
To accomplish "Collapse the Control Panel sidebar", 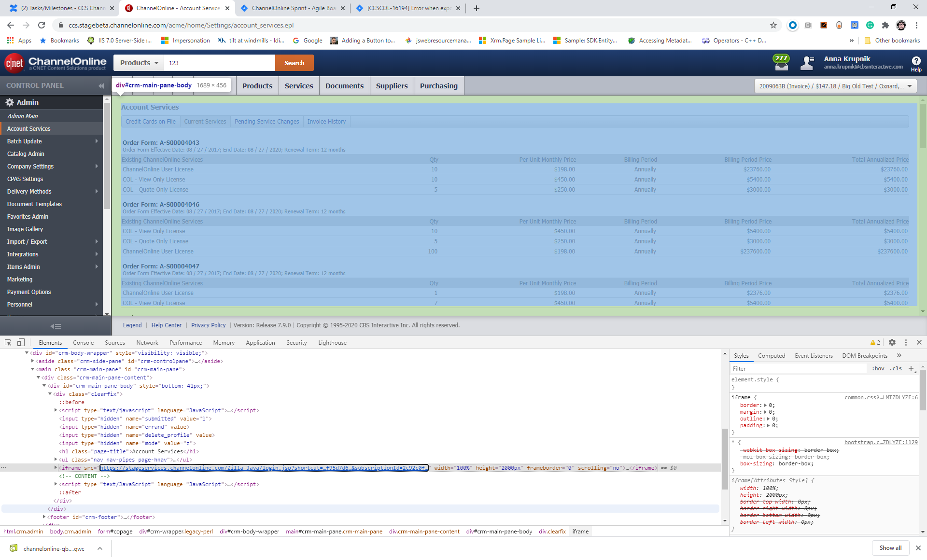I will click(101, 86).
